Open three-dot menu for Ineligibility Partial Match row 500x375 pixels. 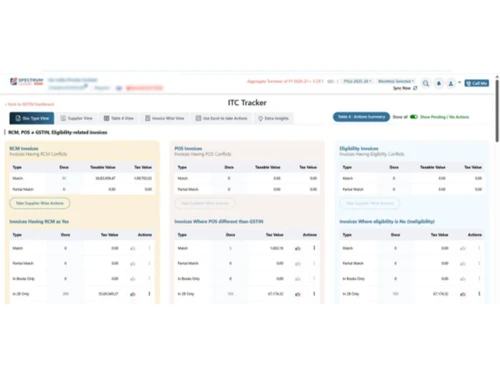[479, 263]
